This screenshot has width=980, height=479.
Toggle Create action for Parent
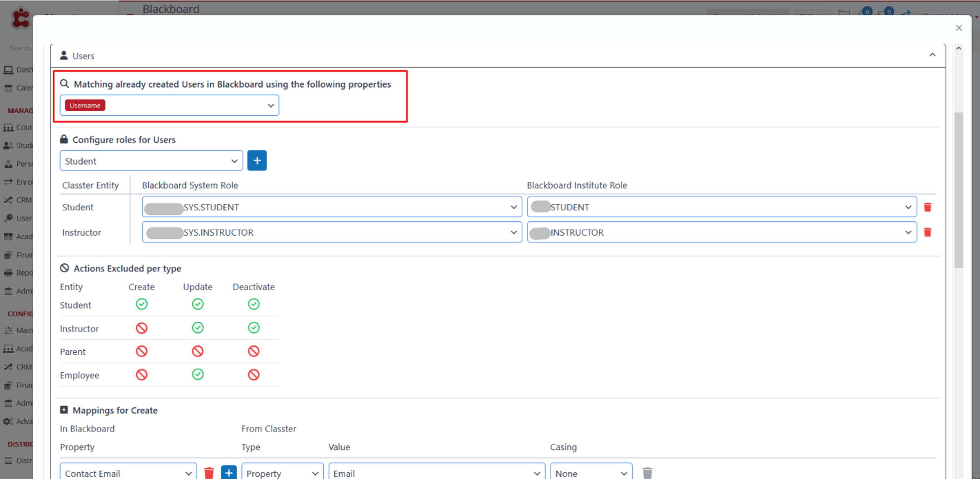pos(142,351)
